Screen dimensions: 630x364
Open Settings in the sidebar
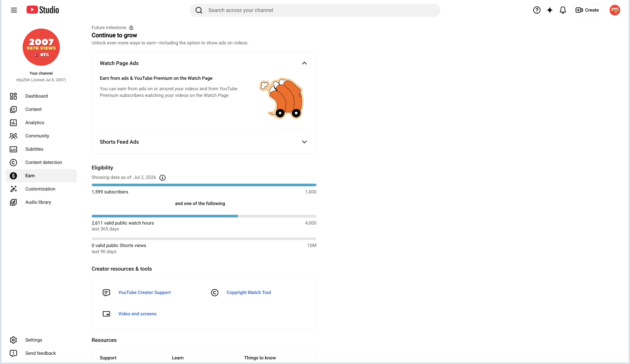(x=41, y=340)
